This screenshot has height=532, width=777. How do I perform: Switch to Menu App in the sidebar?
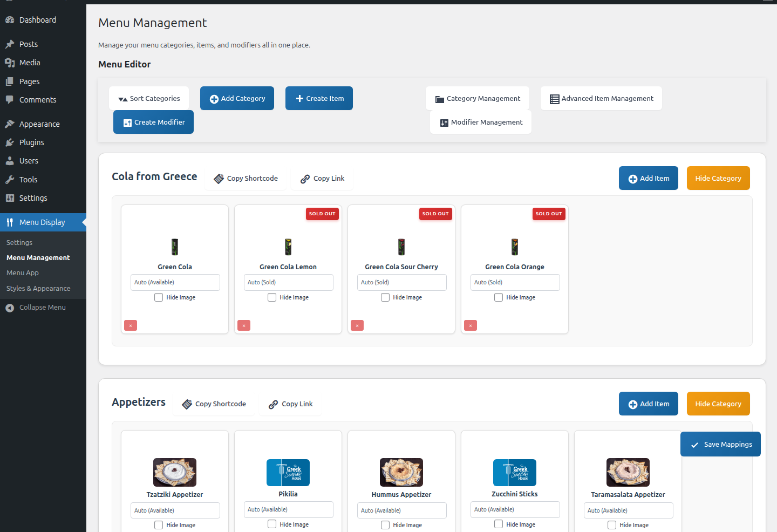(23, 272)
